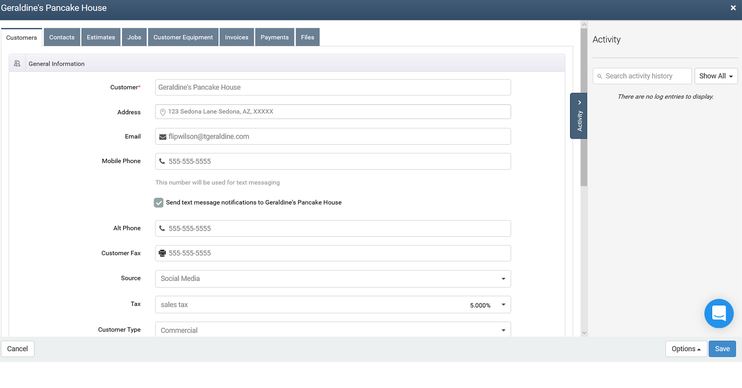The image size is (742, 388).
Task: Click the activity search magnifier icon
Action: pos(600,76)
